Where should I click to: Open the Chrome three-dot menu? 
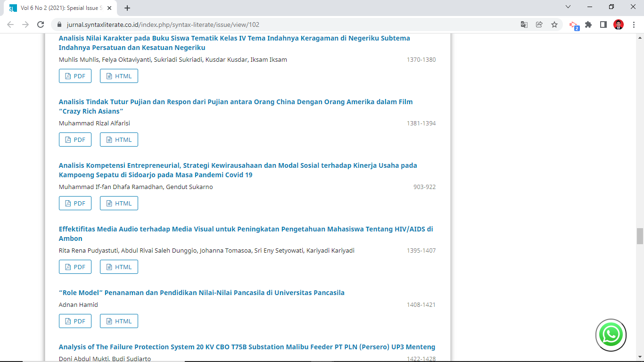point(633,25)
